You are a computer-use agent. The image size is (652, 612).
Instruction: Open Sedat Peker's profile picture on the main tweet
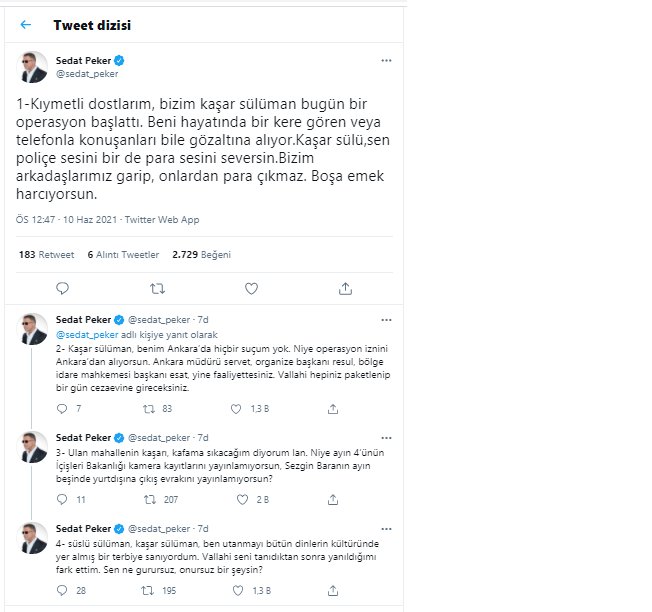coord(32,67)
